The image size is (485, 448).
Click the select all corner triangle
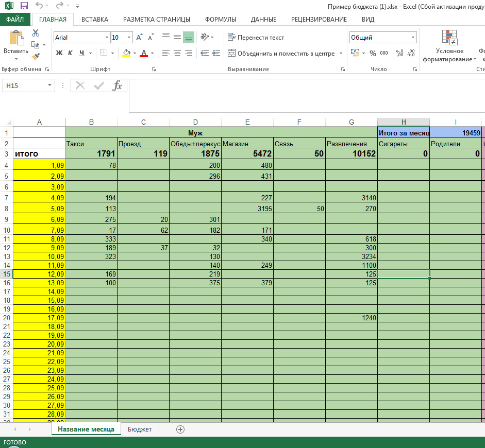(8, 122)
